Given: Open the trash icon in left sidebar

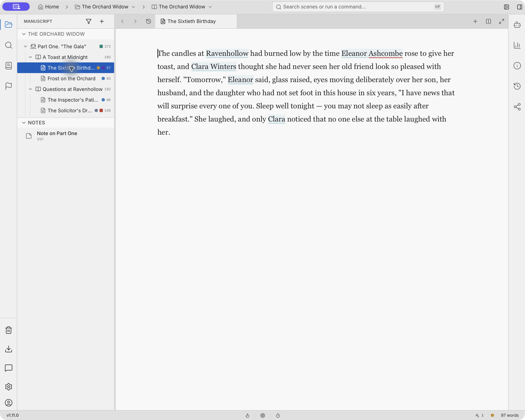Looking at the screenshot, I should point(9,330).
